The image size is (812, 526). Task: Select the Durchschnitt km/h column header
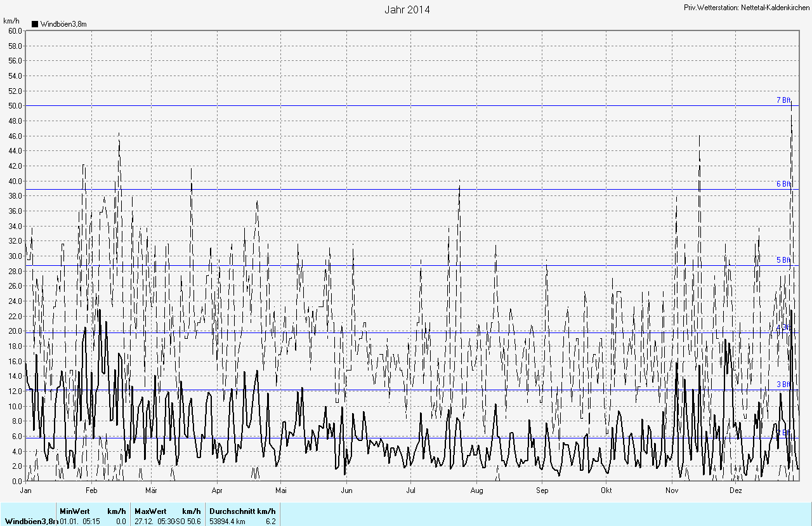(242, 511)
